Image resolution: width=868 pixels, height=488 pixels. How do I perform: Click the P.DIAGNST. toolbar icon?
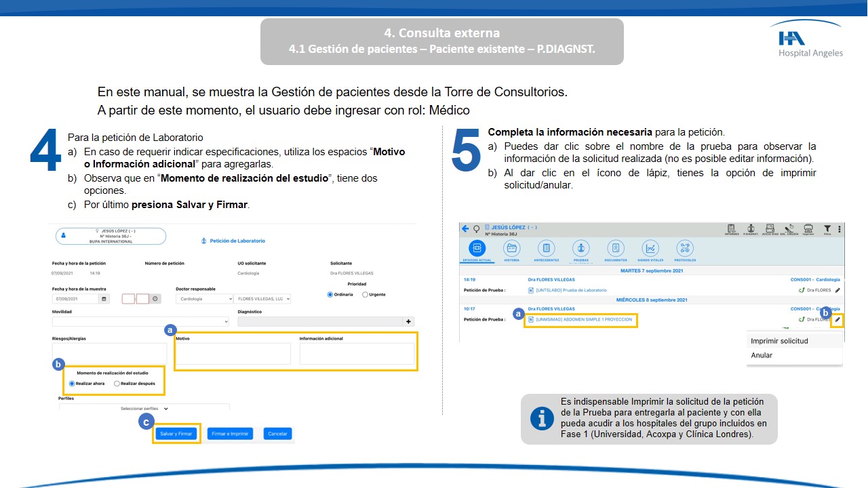point(750,230)
